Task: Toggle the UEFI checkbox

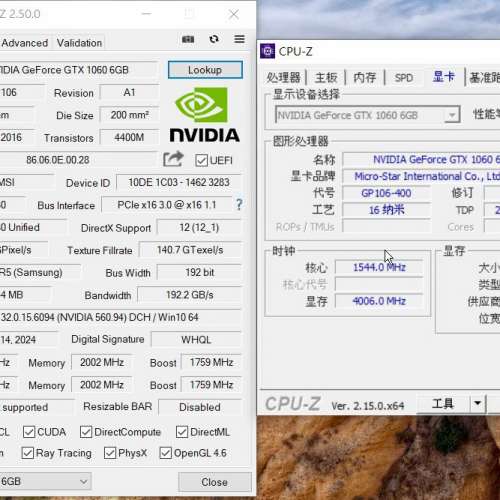Action: click(x=202, y=160)
